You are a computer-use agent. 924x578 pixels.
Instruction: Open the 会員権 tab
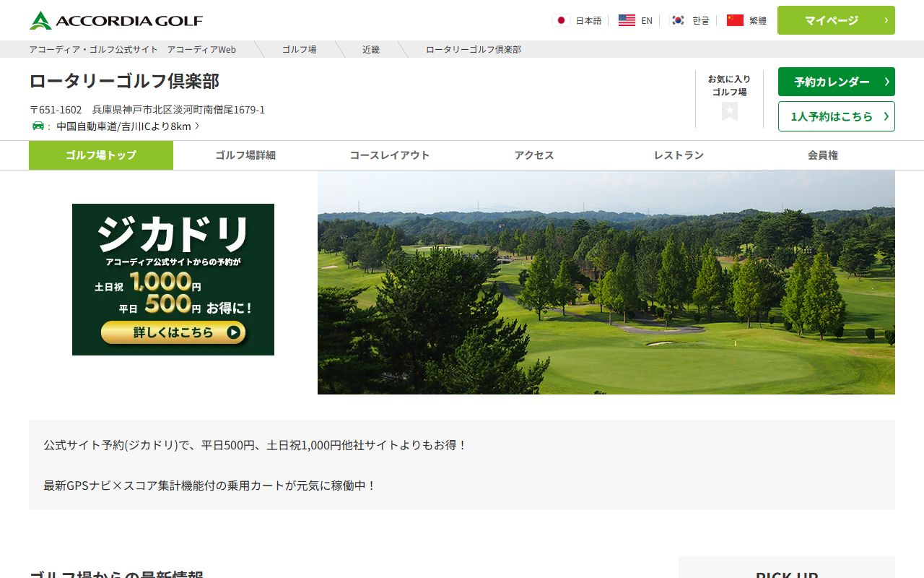tap(823, 155)
